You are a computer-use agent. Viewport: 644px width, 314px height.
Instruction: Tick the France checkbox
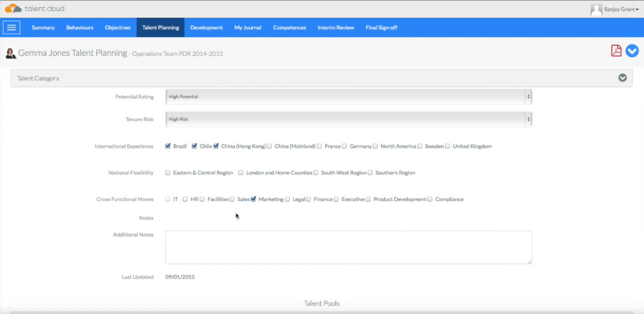point(319,146)
